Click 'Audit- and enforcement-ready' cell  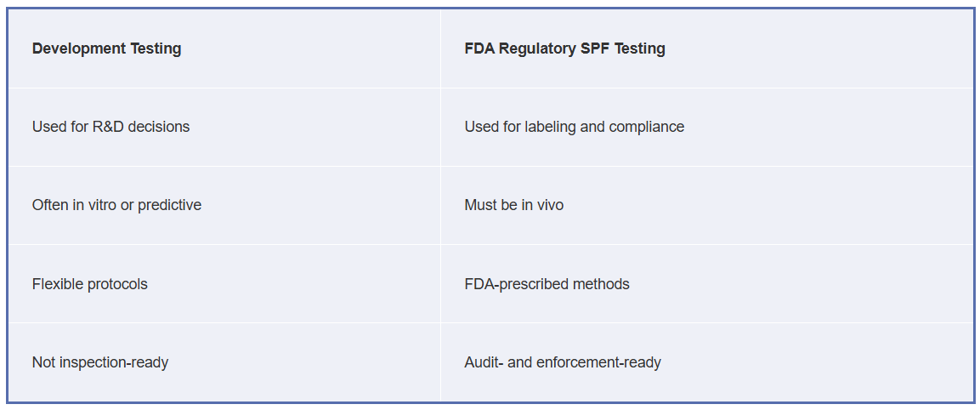click(706, 362)
